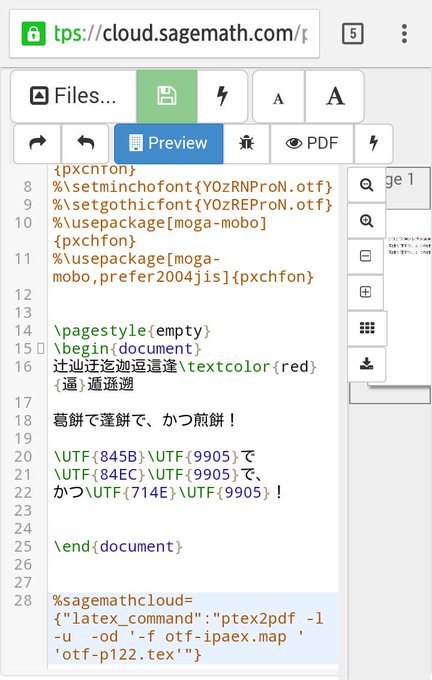432x680 pixels.
Task: Click the \setgothicfont{YOzREProN.otf} line
Action: (x=193, y=205)
